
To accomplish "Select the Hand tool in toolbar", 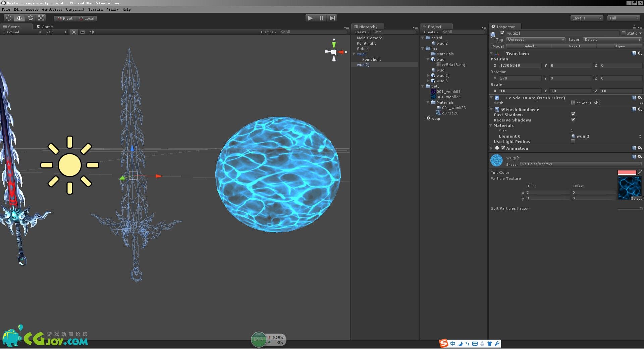I will 9,18.
